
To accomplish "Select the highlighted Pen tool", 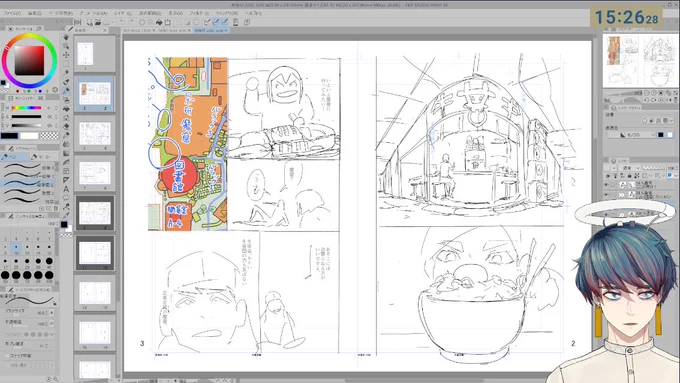I will [66, 92].
